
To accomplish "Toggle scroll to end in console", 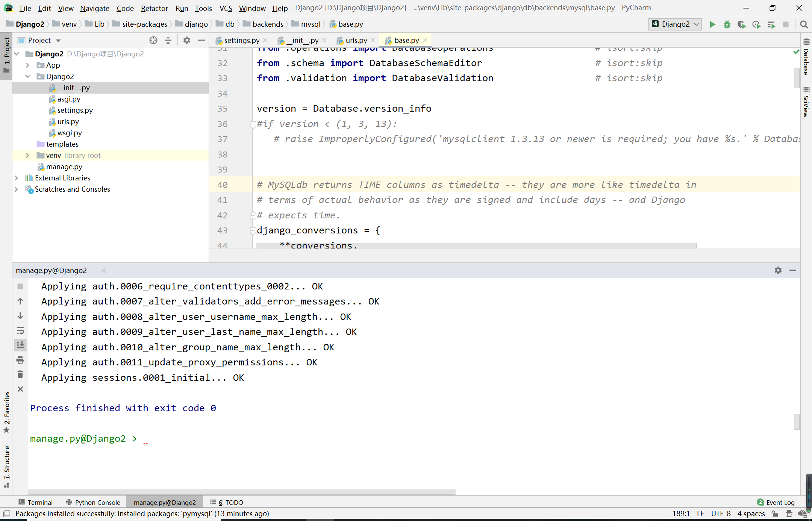I will (x=20, y=345).
